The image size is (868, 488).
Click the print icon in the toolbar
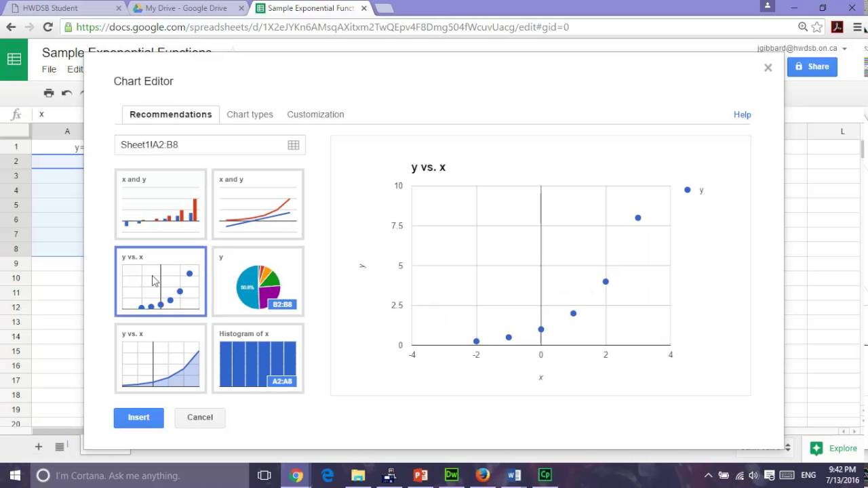[x=49, y=93]
